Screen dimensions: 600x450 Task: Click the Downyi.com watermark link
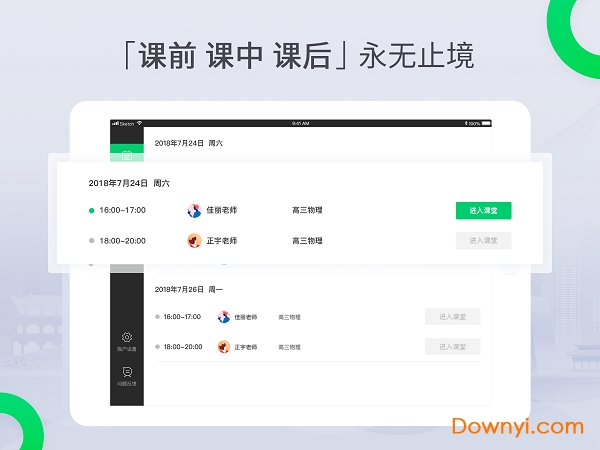(x=517, y=426)
